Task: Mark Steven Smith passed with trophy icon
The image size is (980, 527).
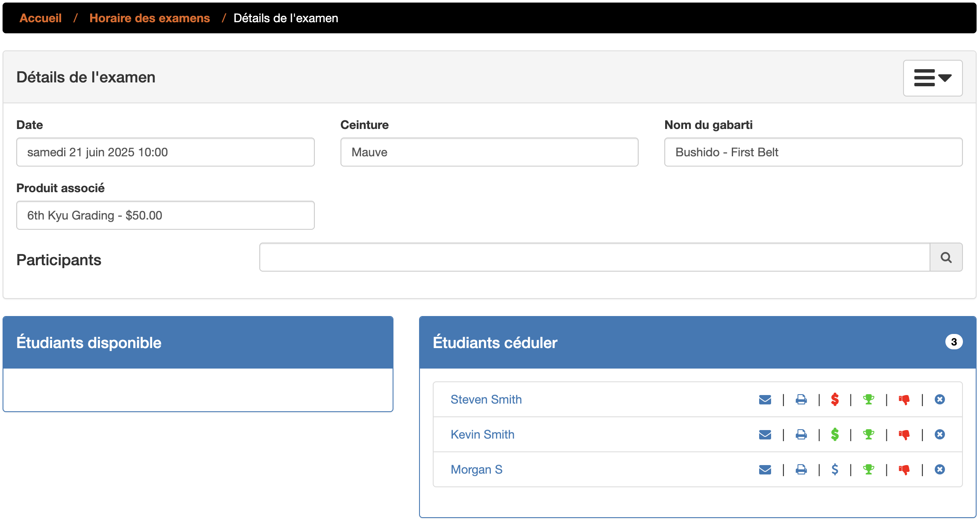Action: pos(869,399)
